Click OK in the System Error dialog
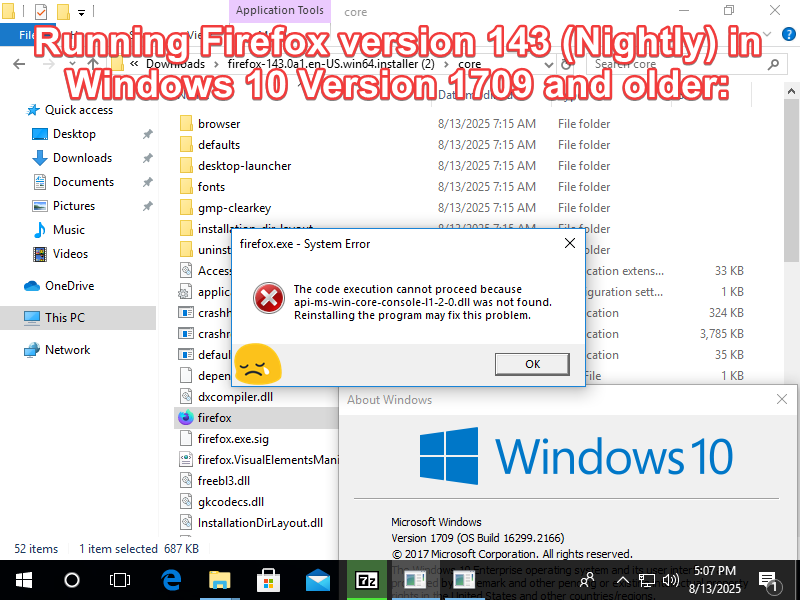Viewport: 800px width, 600px height. (x=532, y=364)
